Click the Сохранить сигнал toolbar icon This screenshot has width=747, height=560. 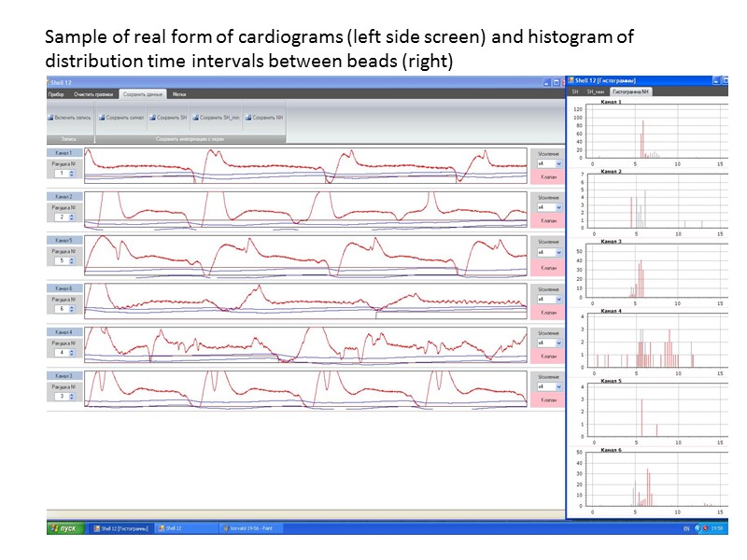tap(101, 118)
